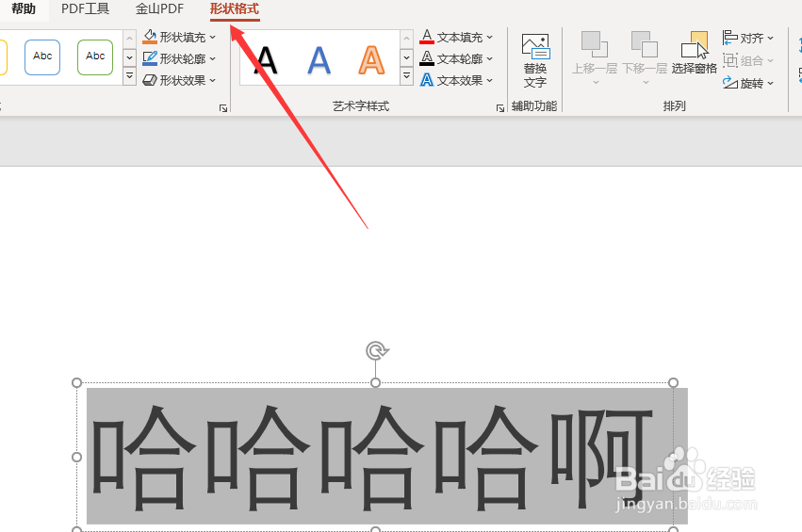Click the 形状轮廓 pen icon

[150, 58]
